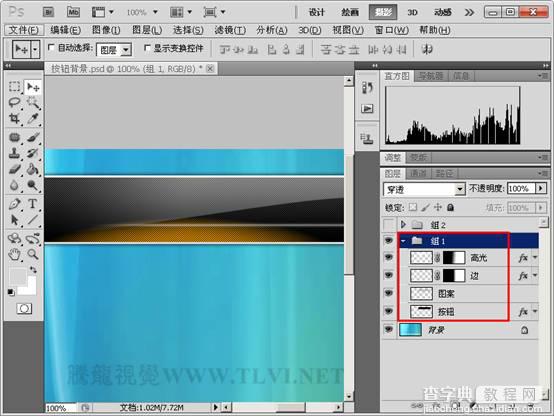This screenshot has width=554, height=416.
Task: Launch Adobe Bridge from top bar
Action: click(x=48, y=12)
